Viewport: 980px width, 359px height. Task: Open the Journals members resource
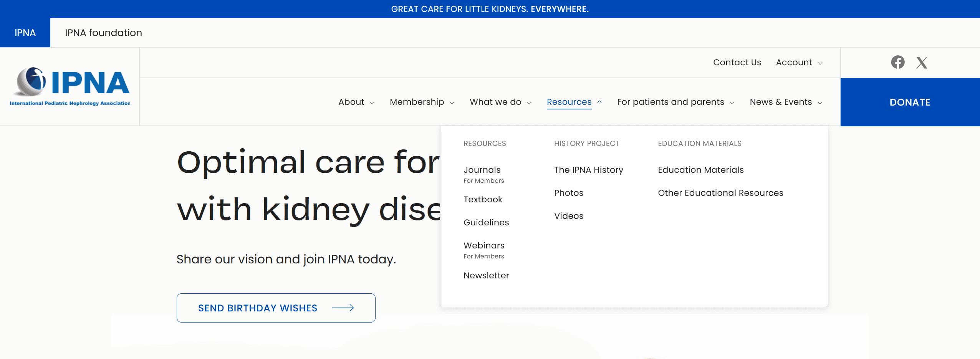click(x=482, y=169)
